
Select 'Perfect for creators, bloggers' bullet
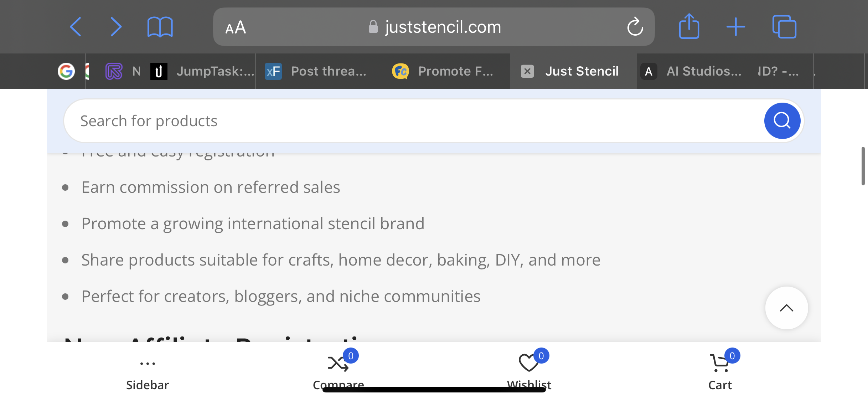point(281,297)
